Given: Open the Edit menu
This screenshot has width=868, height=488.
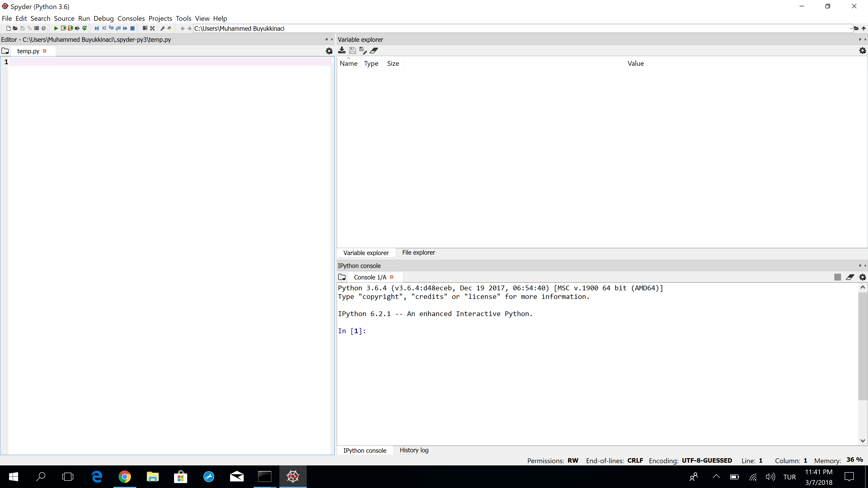Looking at the screenshot, I should [x=21, y=19].
